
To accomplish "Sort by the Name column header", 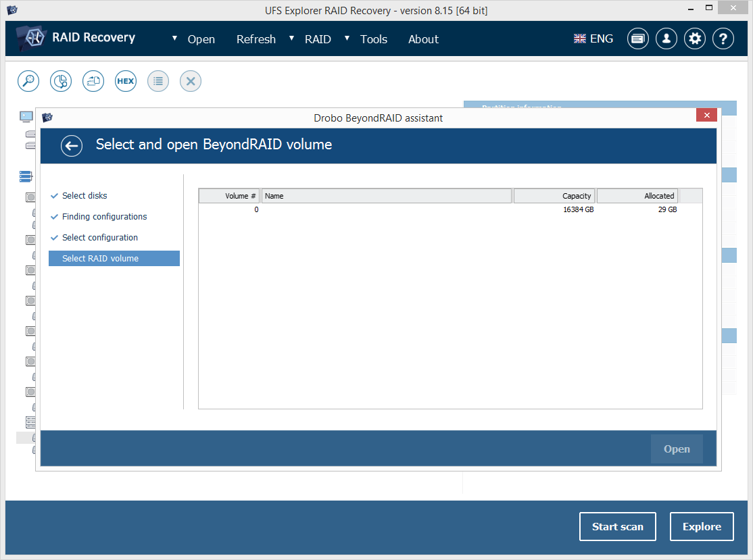I will click(387, 196).
